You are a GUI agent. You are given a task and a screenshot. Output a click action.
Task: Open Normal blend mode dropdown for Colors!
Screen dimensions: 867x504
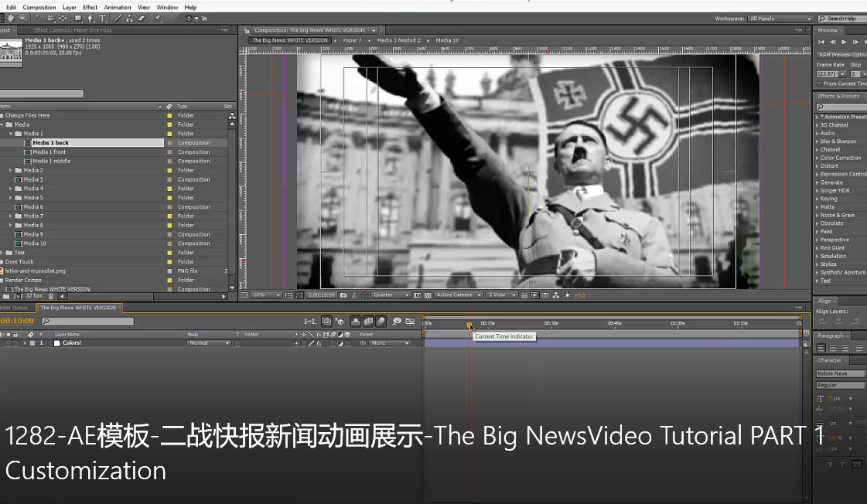pyautogui.click(x=209, y=343)
